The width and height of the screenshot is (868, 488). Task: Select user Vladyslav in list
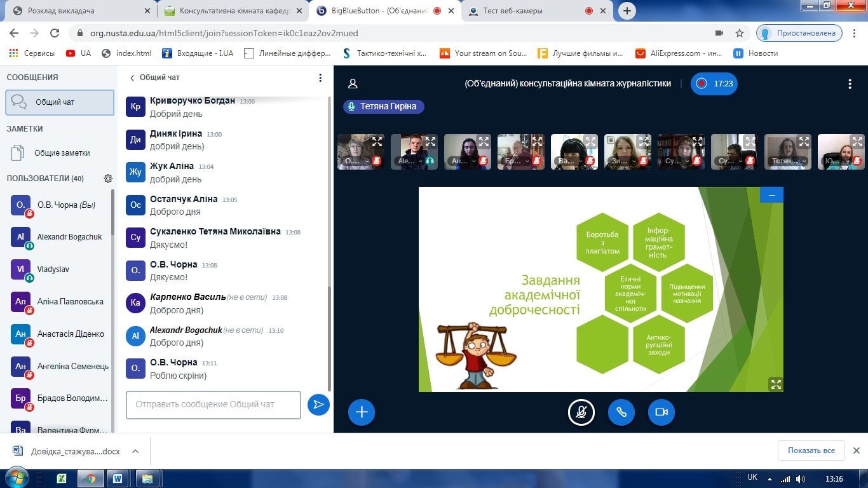click(x=60, y=269)
